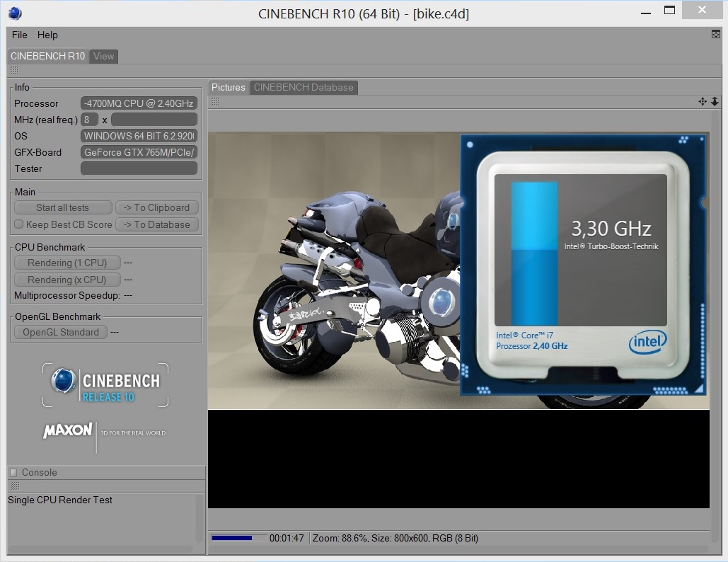Switch to the View tab

pos(103,56)
